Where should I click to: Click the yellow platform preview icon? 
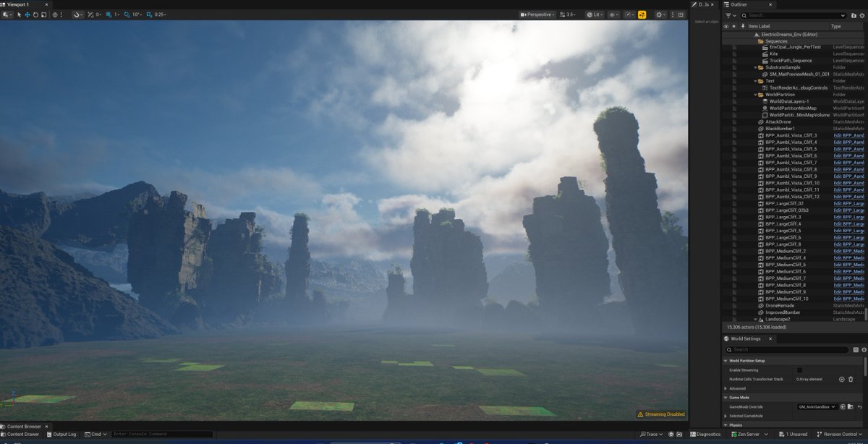tap(642, 14)
